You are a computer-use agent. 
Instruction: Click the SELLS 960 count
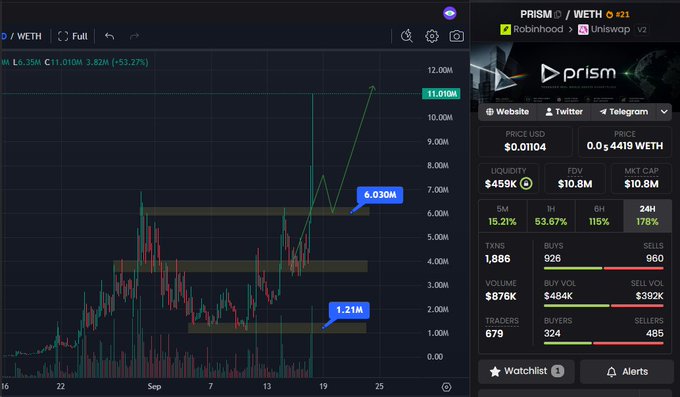(655, 258)
